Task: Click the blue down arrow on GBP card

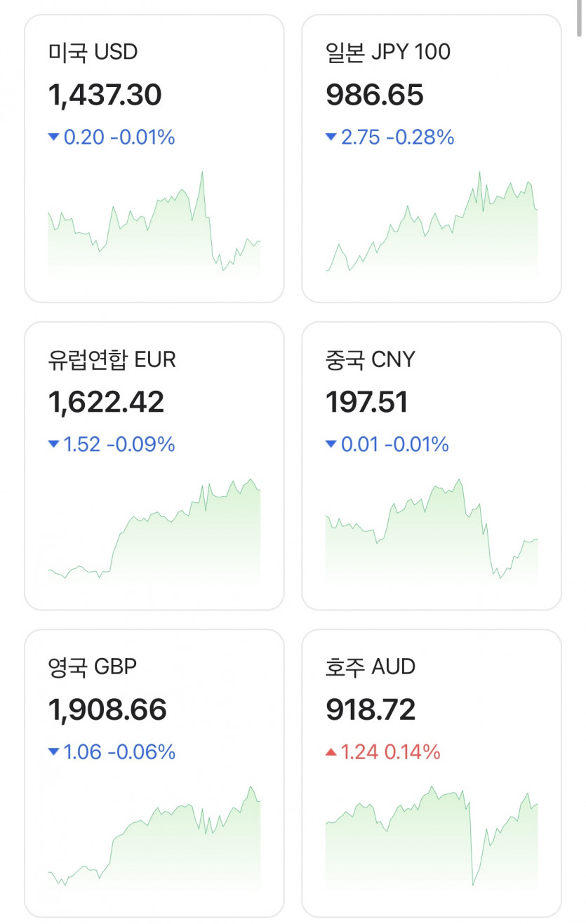Action: click(x=53, y=753)
